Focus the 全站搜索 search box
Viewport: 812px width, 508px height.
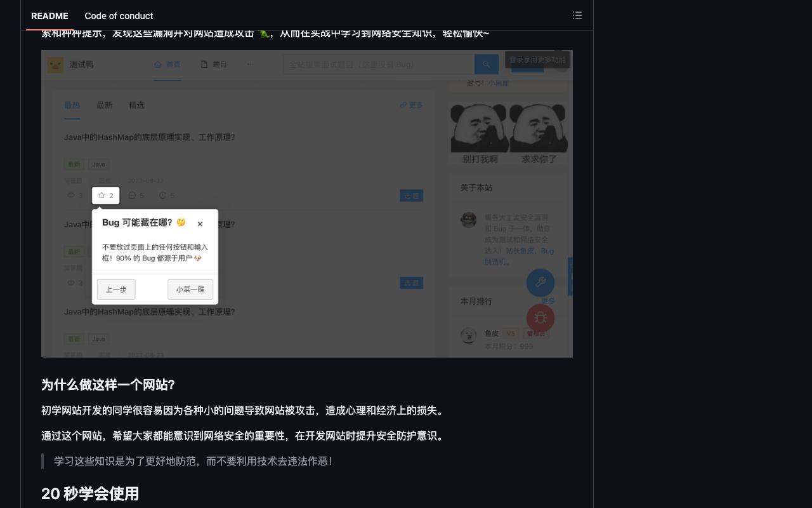pos(379,64)
